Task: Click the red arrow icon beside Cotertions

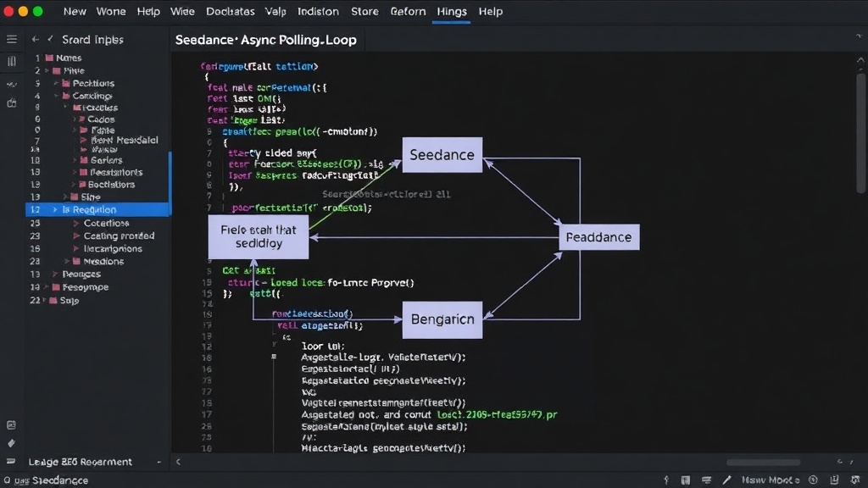Action: click(x=76, y=223)
